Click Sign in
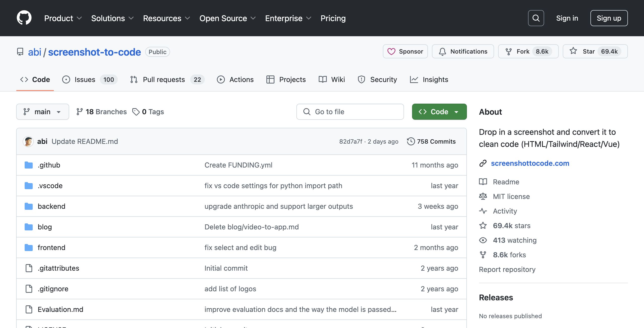The image size is (644, 328). point(567,18)
